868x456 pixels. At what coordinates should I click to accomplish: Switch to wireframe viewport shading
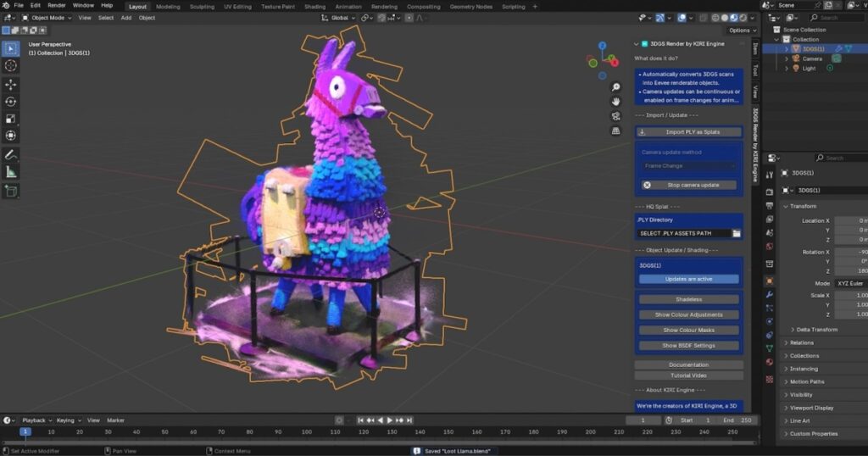tap(715, 18)
